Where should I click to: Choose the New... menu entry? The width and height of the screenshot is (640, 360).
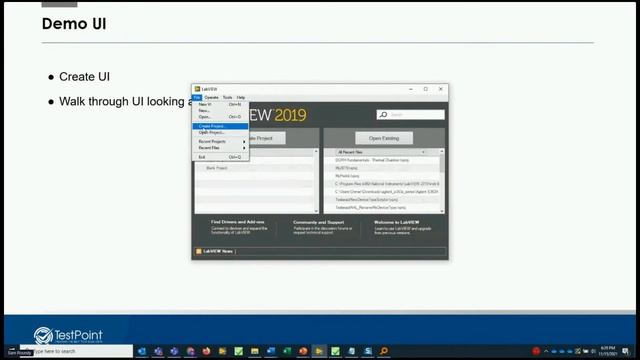pyautogui.click(x=220, y=111)
